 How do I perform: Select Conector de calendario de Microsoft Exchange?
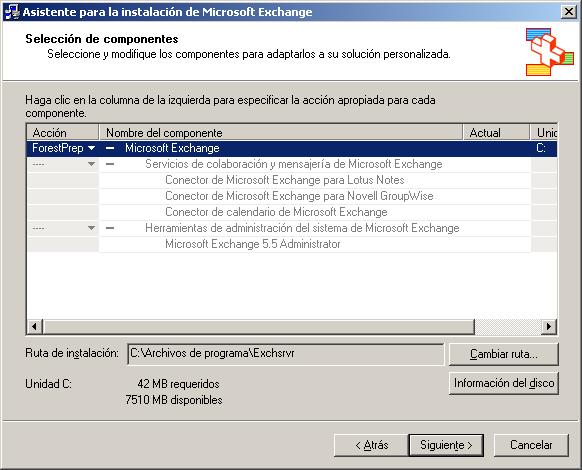tap(276, 212)
